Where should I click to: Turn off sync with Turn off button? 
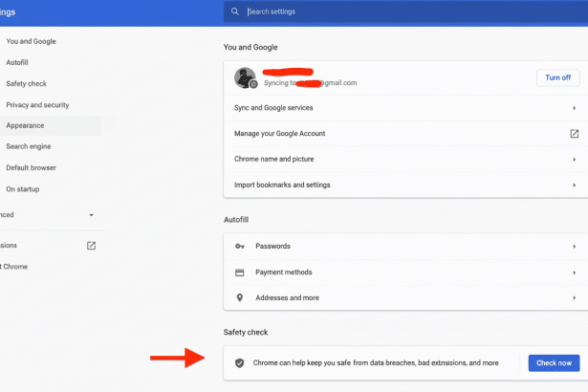click(x=557, y=77)
